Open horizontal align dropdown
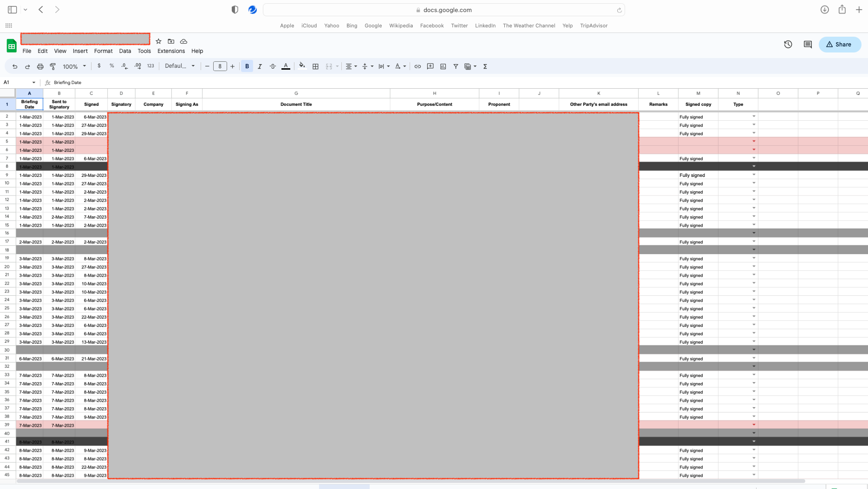 pyautogui.click(x=352, y=66)
